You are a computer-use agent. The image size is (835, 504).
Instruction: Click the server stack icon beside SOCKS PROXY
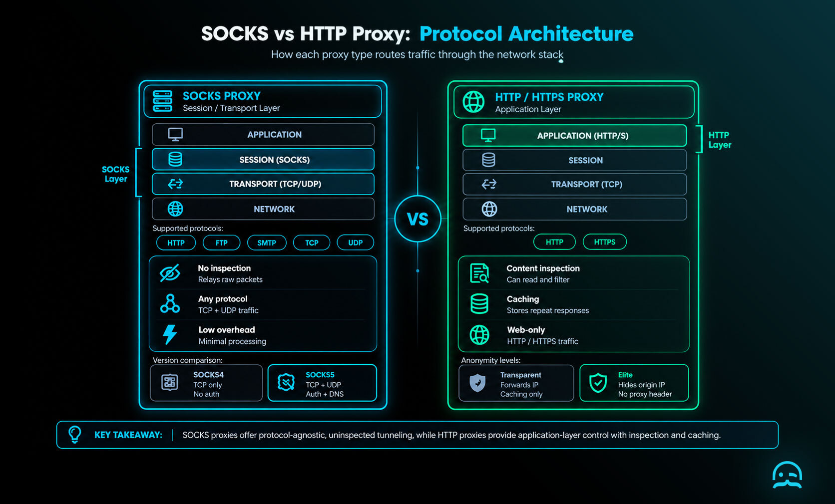pyautogui.click(x=162, y=101)
